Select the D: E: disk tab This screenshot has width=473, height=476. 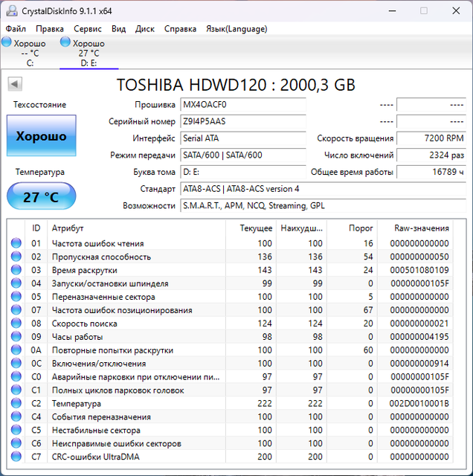89,52
